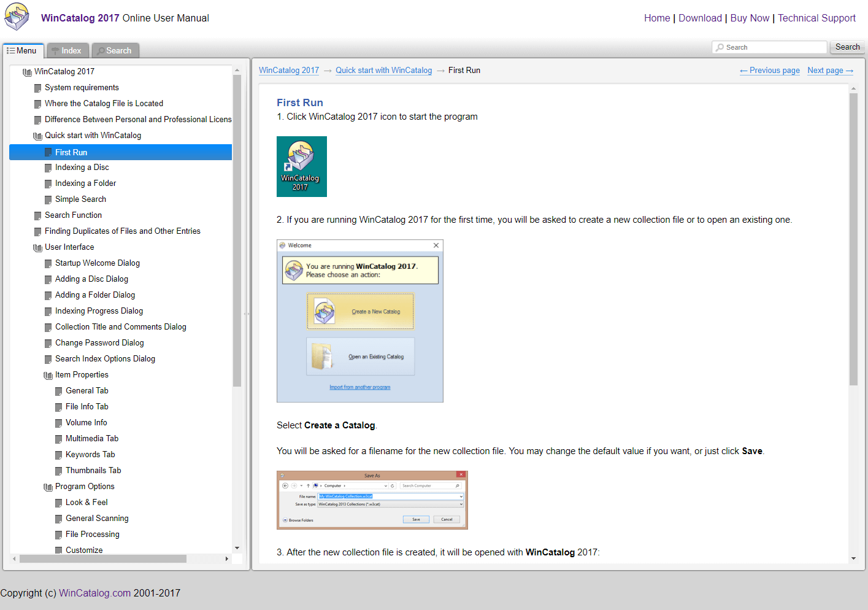Open Volume Info topic
Viewport: 868px width, 610px height.
[x=86, y=423]
